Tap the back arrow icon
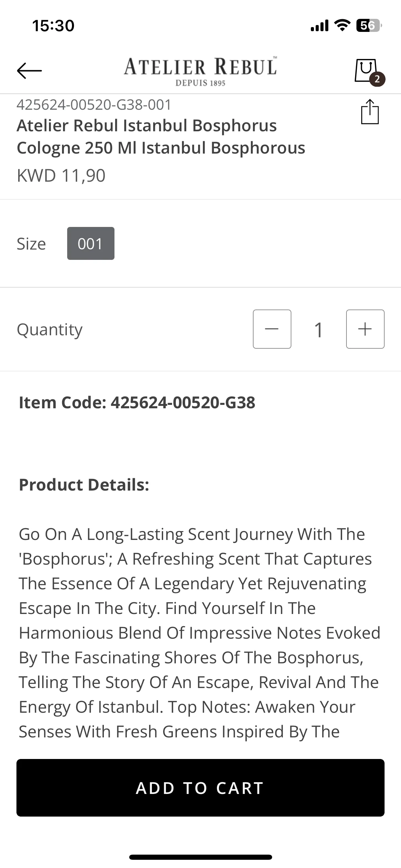This screenshot has height=868, width=401. (x=29, y=71)
